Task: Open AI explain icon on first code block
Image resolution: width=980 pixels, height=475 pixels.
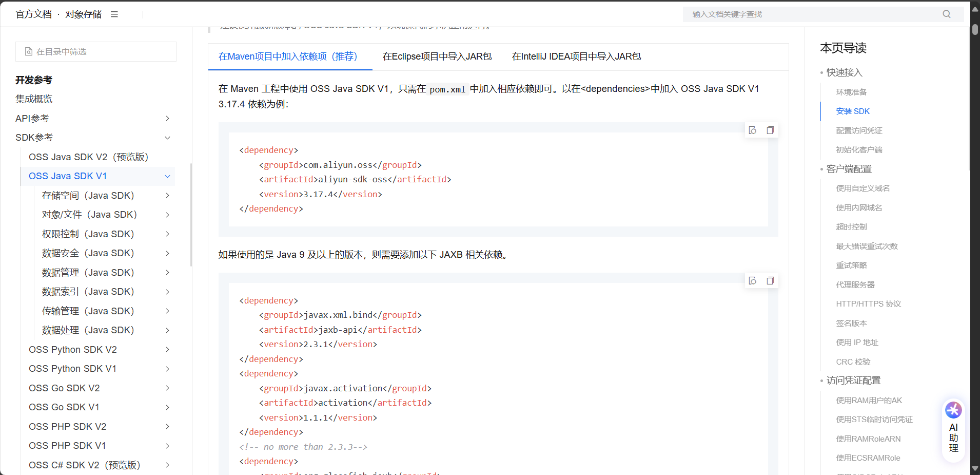Action: (753, 130)
